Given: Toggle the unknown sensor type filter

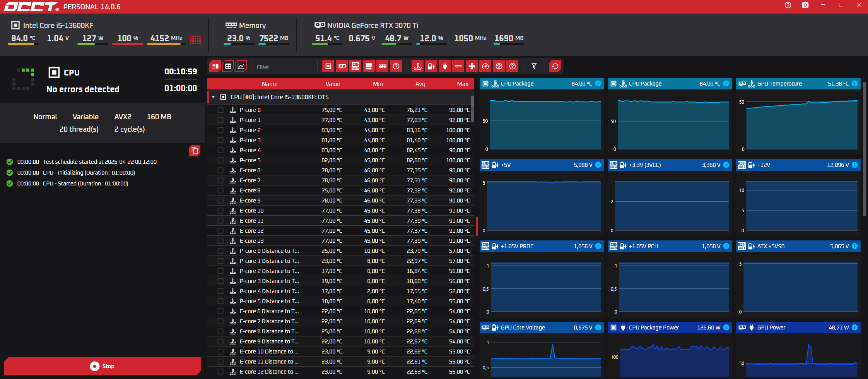Looking at the screenshot, I should (513, 66).
